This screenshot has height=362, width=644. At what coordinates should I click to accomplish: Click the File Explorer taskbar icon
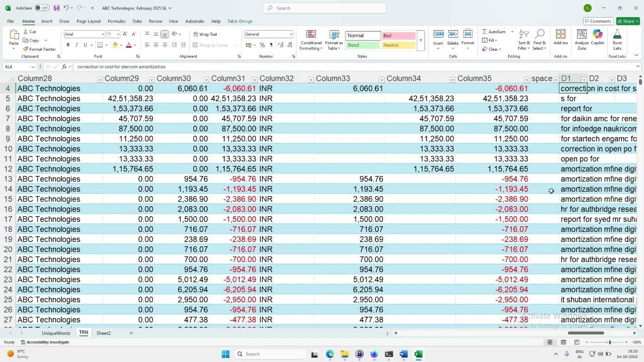coord(344,354)
